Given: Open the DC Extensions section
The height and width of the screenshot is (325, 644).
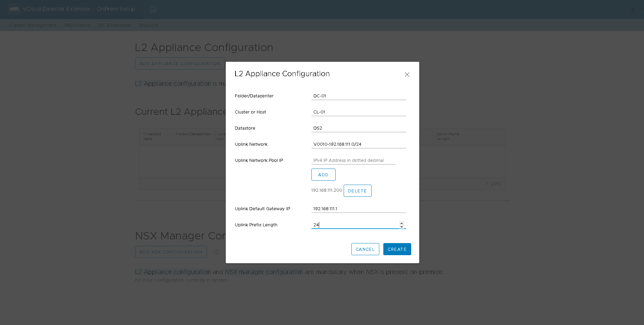Looking at the screenshot, I should (115, 25).
